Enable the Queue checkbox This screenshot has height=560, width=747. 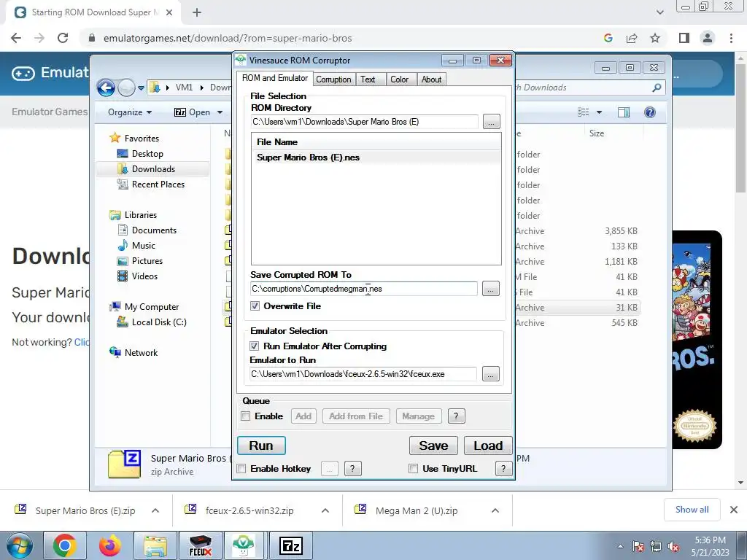click(x=246, y=416)
